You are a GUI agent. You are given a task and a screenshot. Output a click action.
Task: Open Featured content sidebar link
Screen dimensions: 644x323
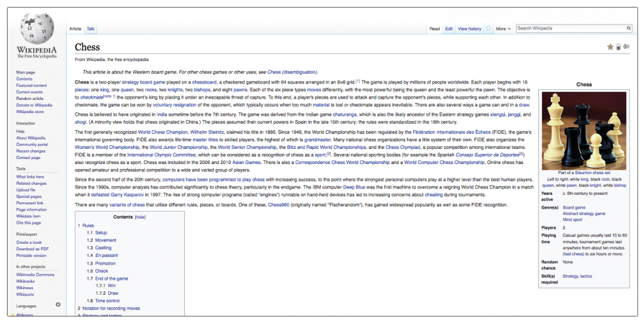click(x=31, y=85)
